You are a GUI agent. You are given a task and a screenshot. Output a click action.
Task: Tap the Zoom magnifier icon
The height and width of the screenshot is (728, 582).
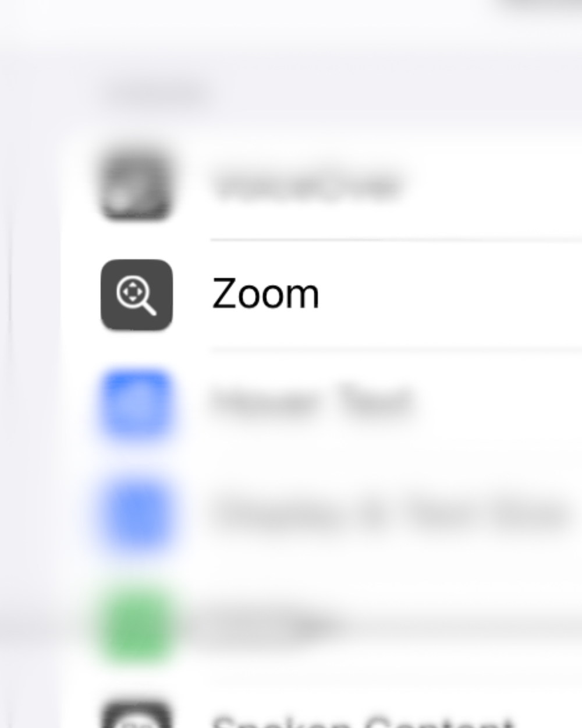point(137,295)
